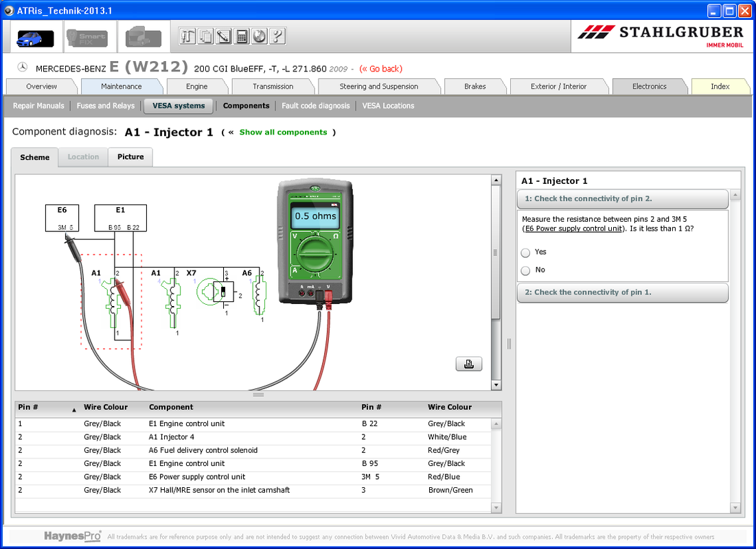Select the No radio button
Viewport: 756px width, 549px height.
pyautogui.click(x=525, y=270)
